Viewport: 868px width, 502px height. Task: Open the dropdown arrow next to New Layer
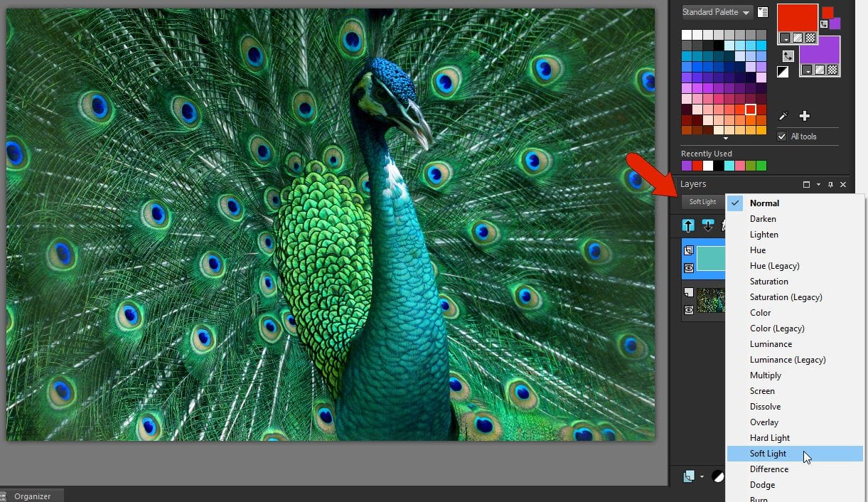702,476
